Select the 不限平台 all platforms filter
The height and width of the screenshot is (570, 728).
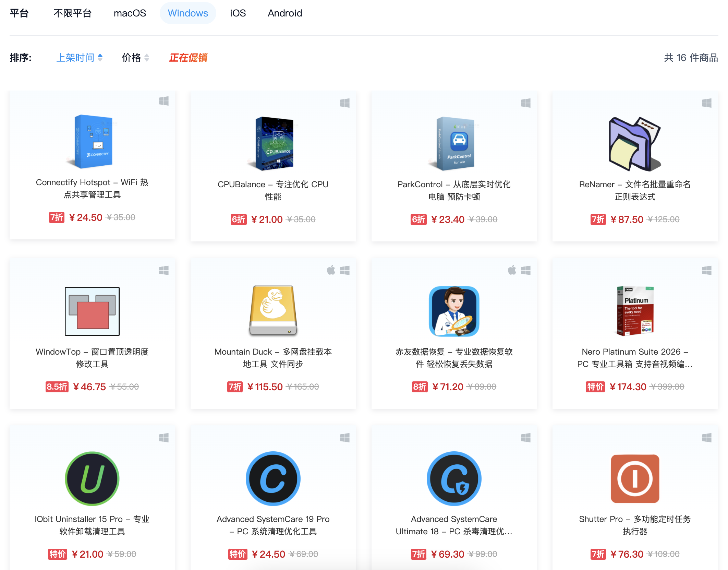pyautogui.click(x=72, y=13)
